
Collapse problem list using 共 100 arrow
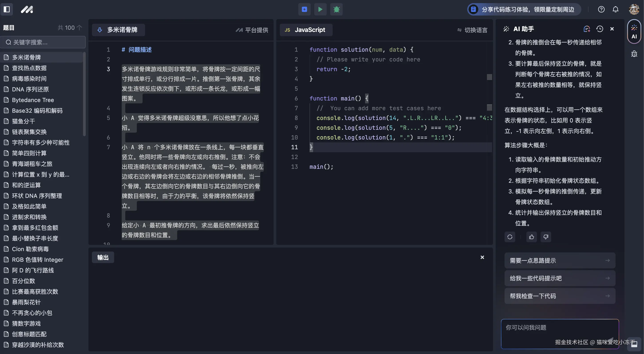79,28
